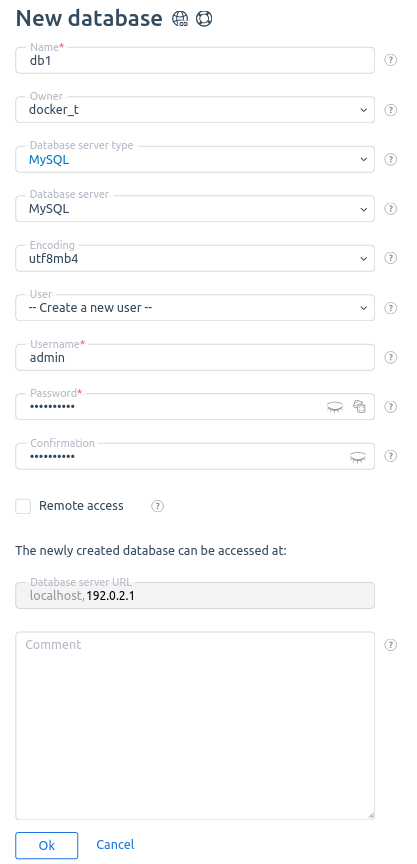Open the User dropdown Create a new user
Viewport: 417px width, 864px height.
pos(195,307)
